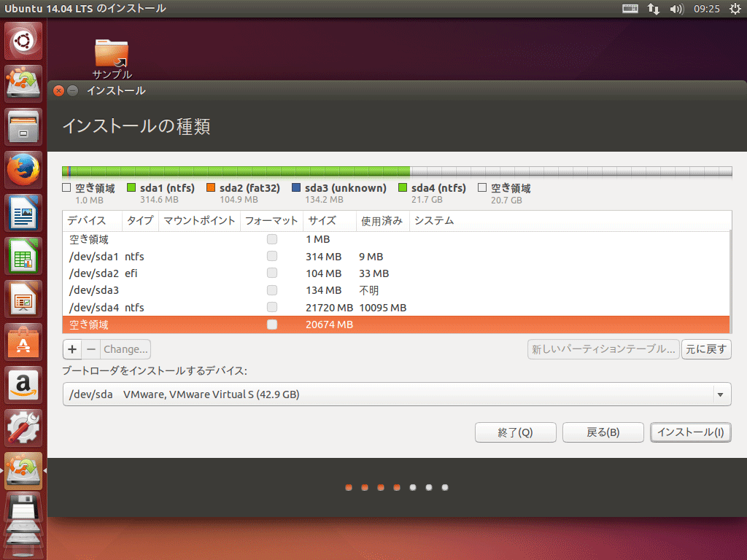Add a new partition with plus button
The width and height of the screenshot is (747, 560).
(x=72, y=349)
